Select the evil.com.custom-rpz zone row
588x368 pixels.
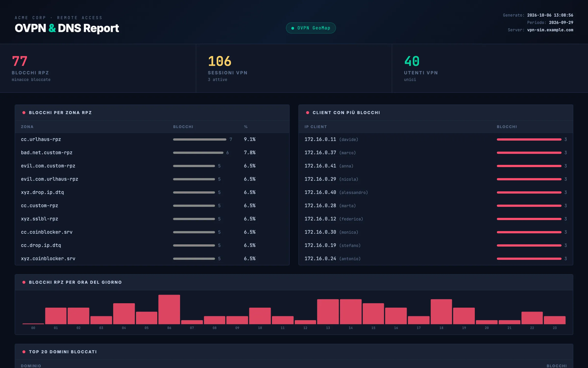pyautogui.click(x=152, y=166)
